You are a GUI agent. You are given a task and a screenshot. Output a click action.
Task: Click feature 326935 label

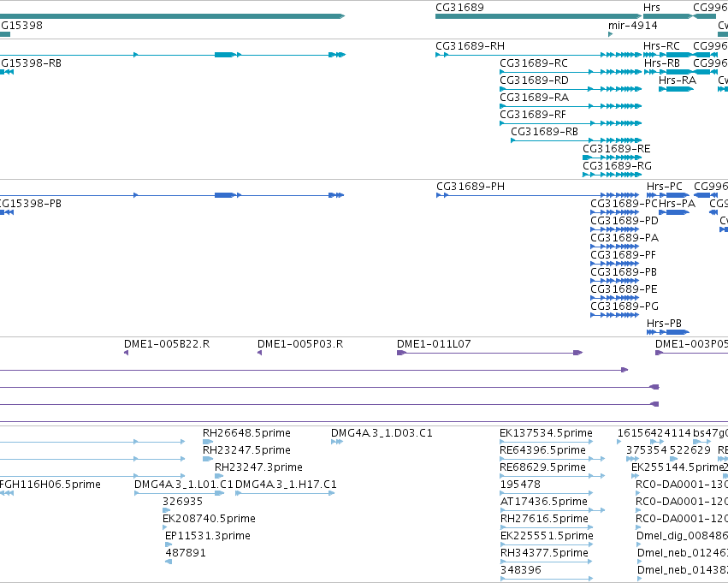click(x=182, y=502)
